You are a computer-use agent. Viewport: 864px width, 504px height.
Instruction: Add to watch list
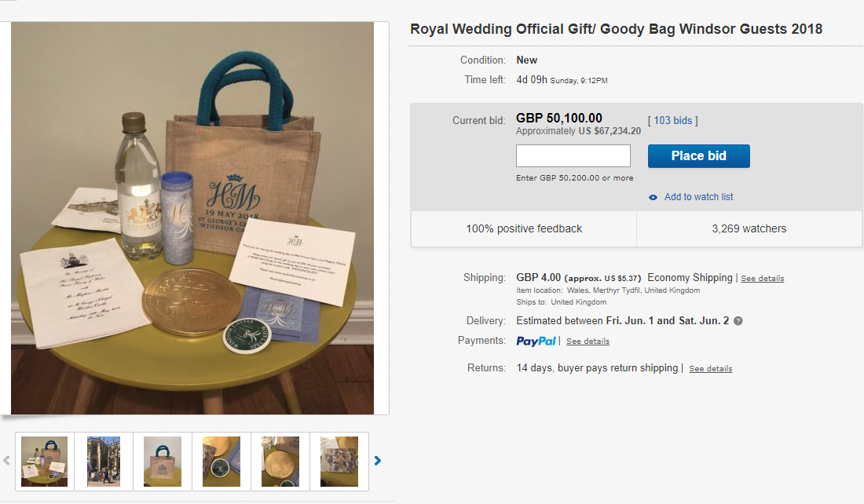(x=698, y=197)
